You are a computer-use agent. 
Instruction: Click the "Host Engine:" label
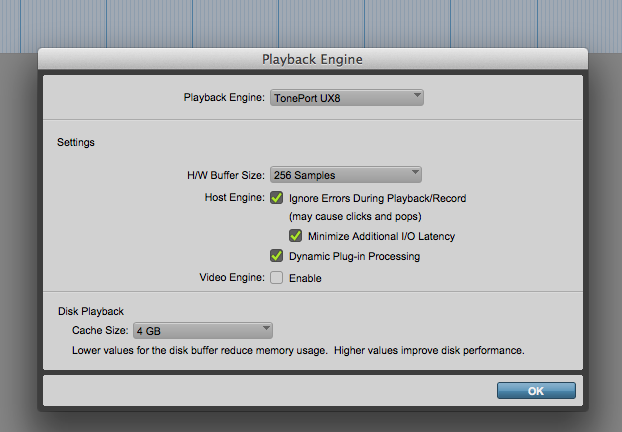[233, 198]
